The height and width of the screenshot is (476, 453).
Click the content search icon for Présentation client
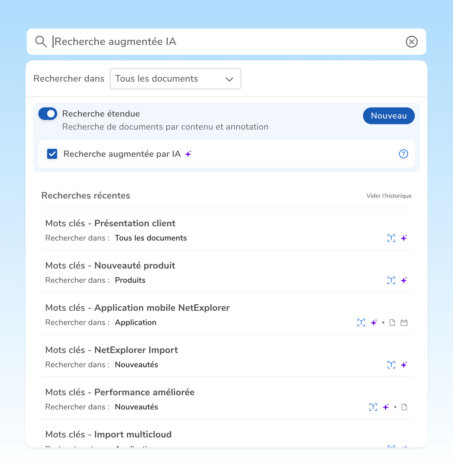(x=391, y=238)
